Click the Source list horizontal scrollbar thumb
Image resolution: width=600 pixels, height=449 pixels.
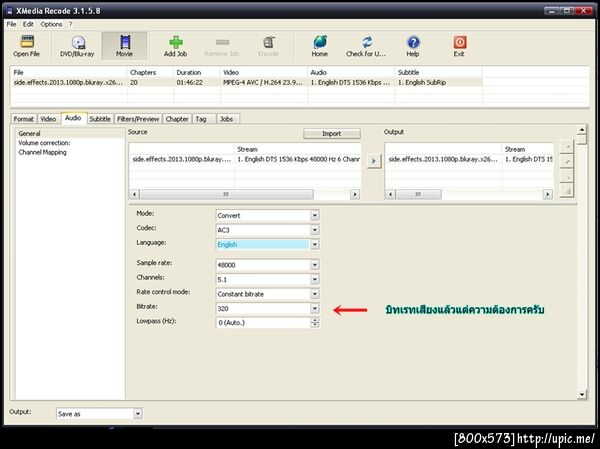[227, 194]
